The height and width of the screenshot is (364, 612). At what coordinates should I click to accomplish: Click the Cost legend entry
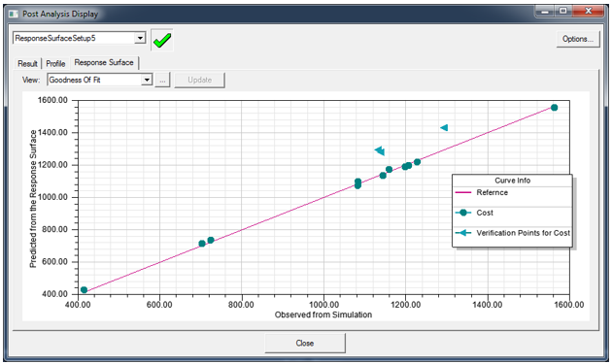click(x=485, y=213)
